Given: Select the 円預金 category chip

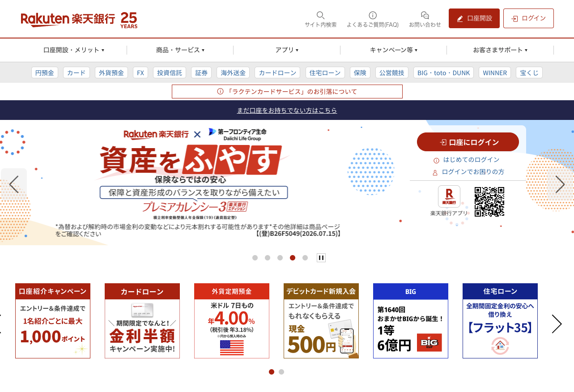Looking at the screenshot, I should 45,72.
